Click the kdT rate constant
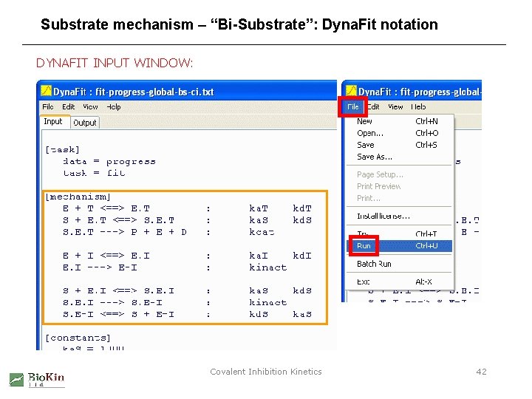 tap(302, 208)
